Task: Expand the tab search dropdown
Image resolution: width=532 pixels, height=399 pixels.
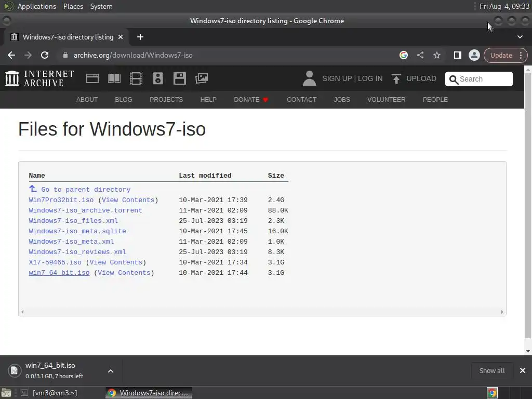Action: 520,37
